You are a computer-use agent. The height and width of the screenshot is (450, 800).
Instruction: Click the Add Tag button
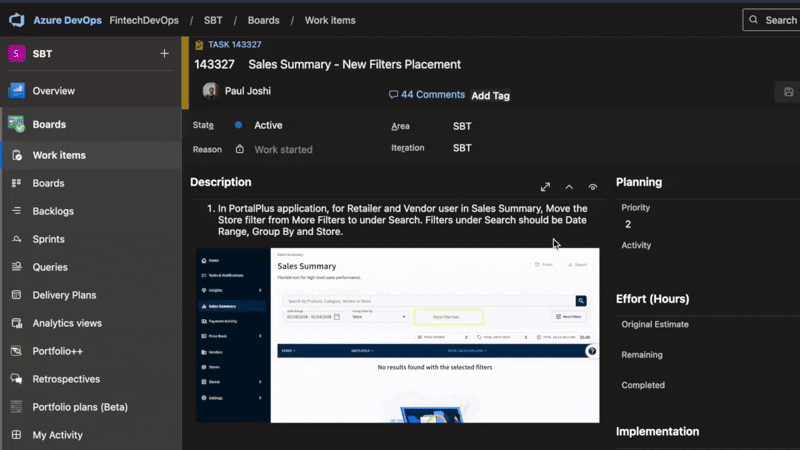(490, 96)
